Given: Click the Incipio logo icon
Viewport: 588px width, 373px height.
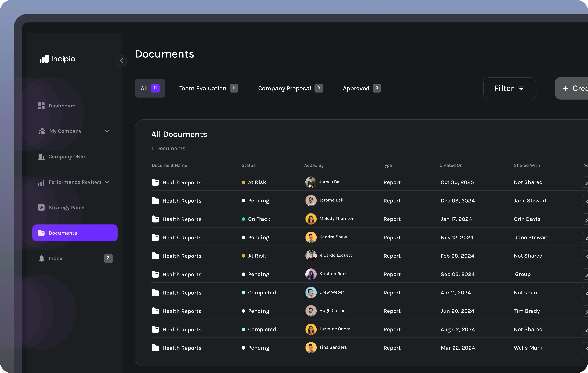Looking at the screenshot, I should [x=44, y=59].
